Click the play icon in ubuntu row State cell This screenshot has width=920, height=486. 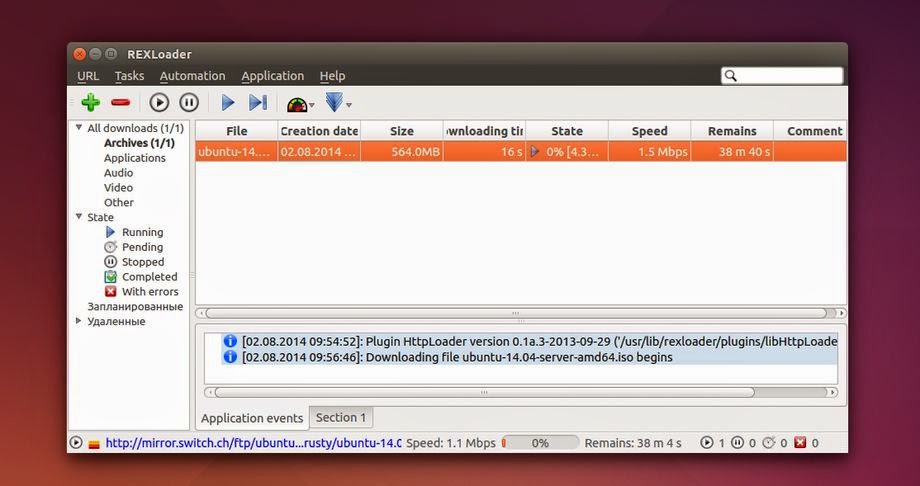[535, 151]
